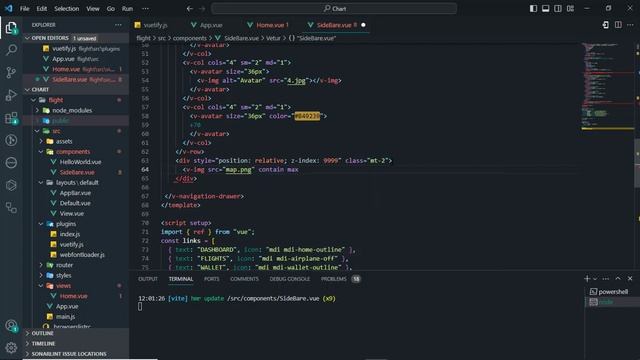
Task: Go forward with the navigation arrow
Action: tap(202, 9)
